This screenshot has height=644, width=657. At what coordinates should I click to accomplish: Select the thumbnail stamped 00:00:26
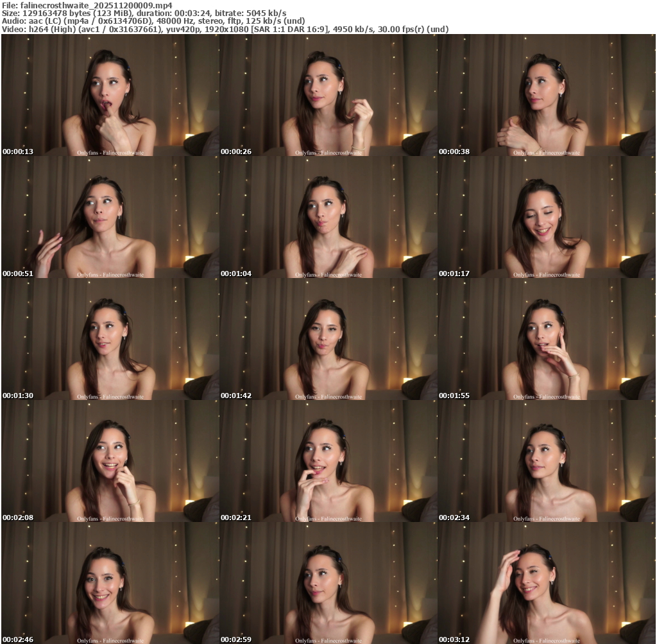coord(328,95)
